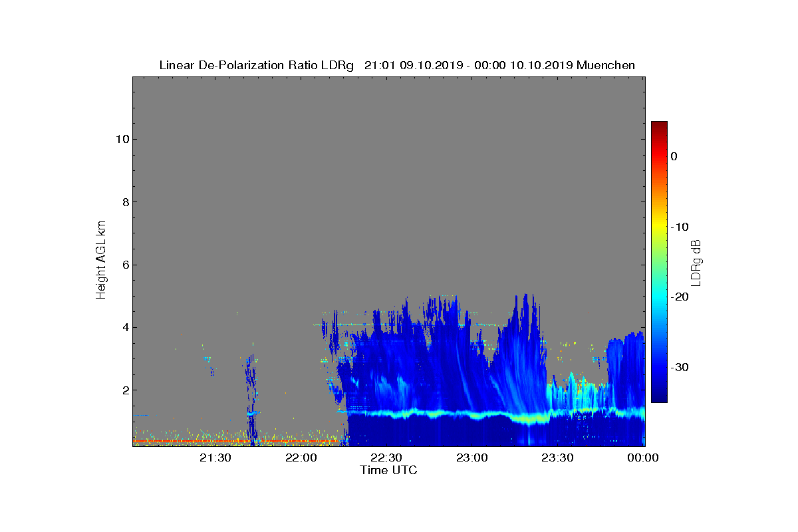Click the colorbar value -10
The image size is (798, 532).
pos(679,227)
